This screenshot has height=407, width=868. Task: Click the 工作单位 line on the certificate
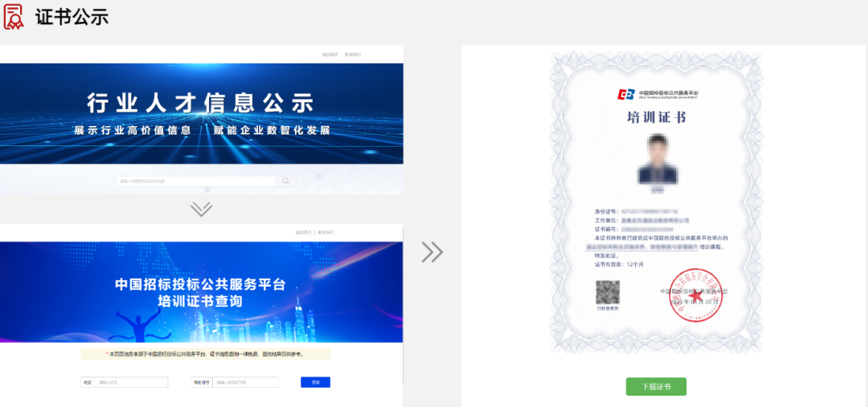tap(642, 220)
